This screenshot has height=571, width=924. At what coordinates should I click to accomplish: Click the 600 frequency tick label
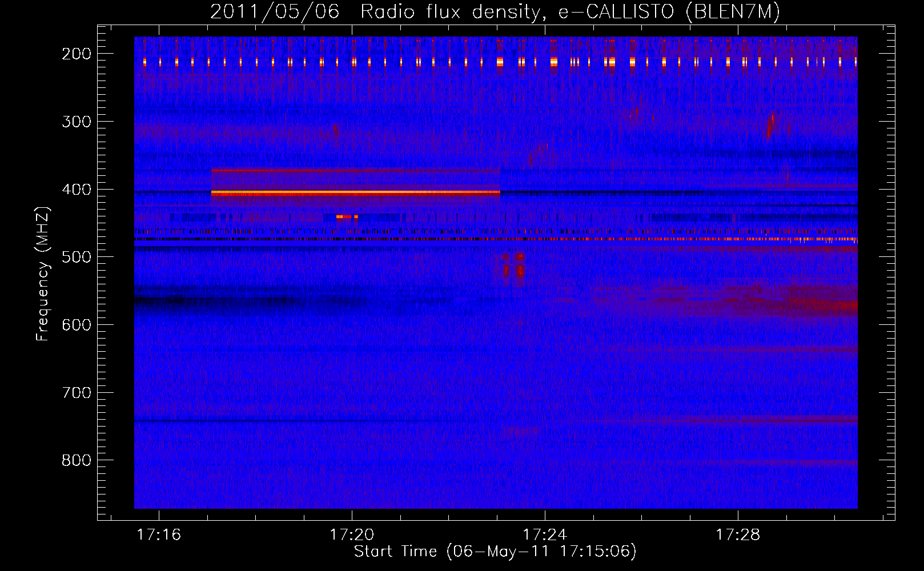point(76,325)
